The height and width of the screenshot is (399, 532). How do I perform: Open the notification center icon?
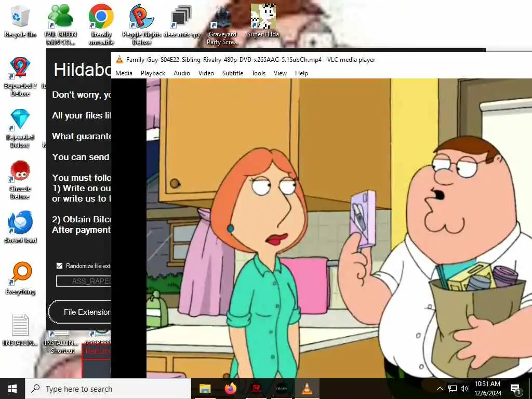tap(515, 389)
